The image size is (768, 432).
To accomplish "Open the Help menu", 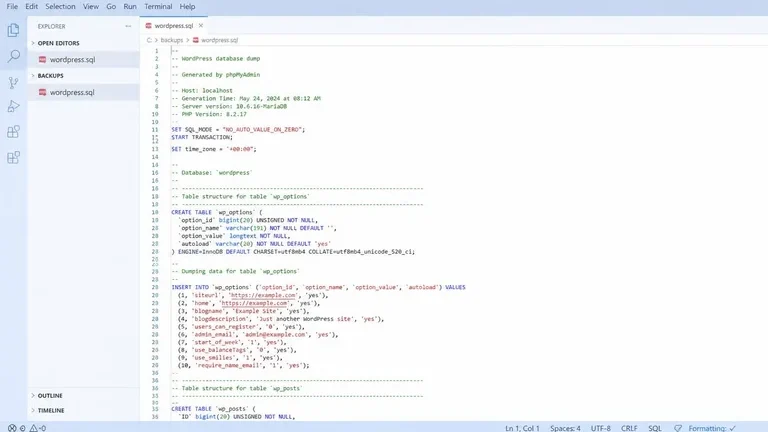I will click(187, 6).
